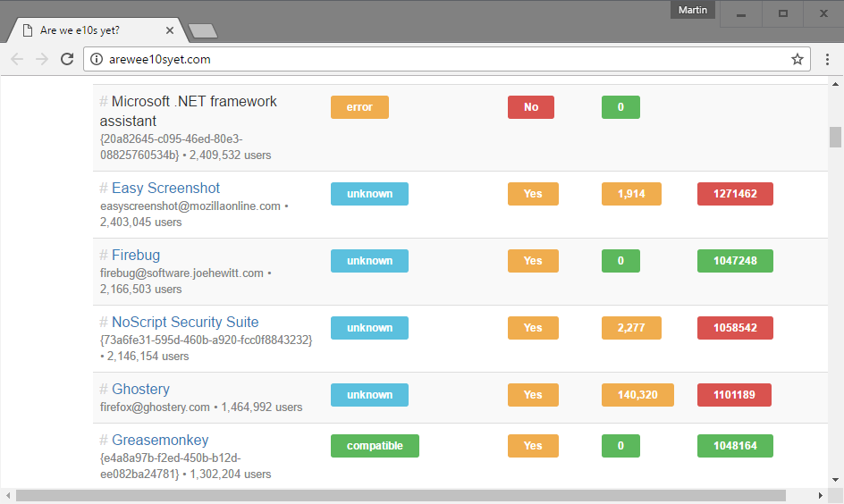Click 'Yes' badge in Firebug row

tap(533, 261)
